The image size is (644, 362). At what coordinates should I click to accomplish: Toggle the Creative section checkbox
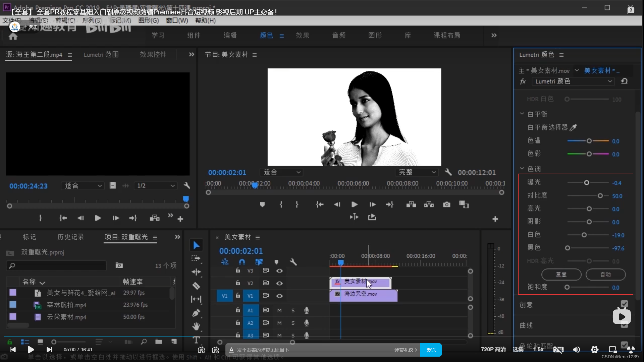tap(624, 304)
